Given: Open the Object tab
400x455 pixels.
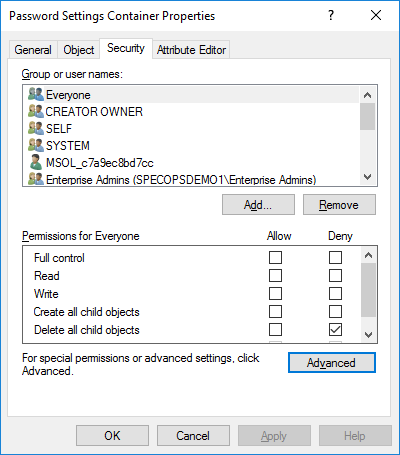Looking at the screenshot, I should [79, 50].
